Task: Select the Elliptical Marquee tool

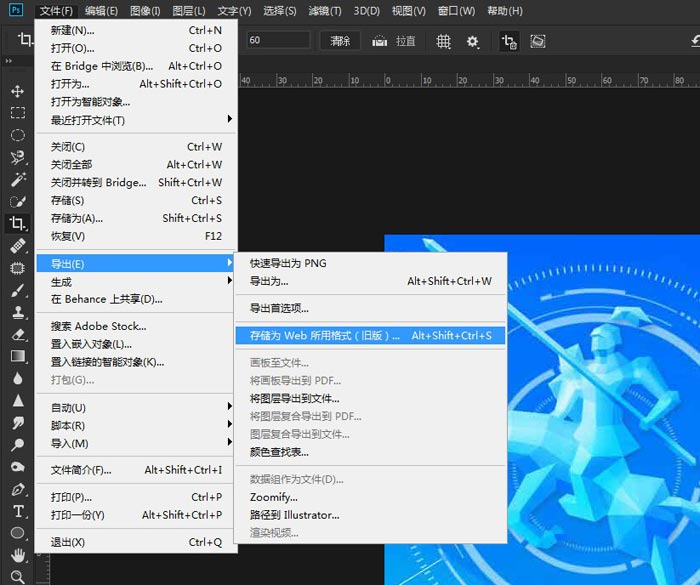Action: pyautogui.click(x=17, y=135)
